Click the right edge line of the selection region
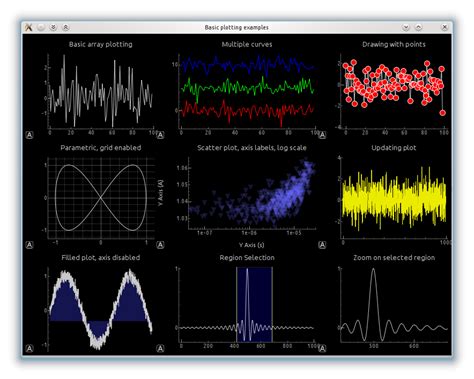474x379 pixels. (272, 304)
